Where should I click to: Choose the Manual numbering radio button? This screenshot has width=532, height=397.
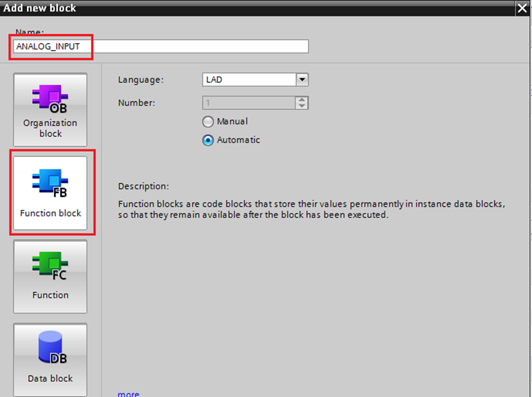point(208,122)
